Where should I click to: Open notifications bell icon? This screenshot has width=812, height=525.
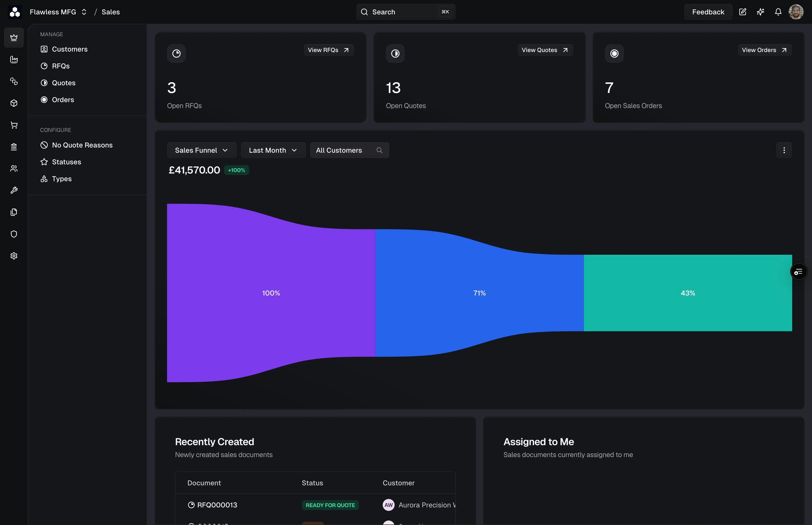pos(778,12)
